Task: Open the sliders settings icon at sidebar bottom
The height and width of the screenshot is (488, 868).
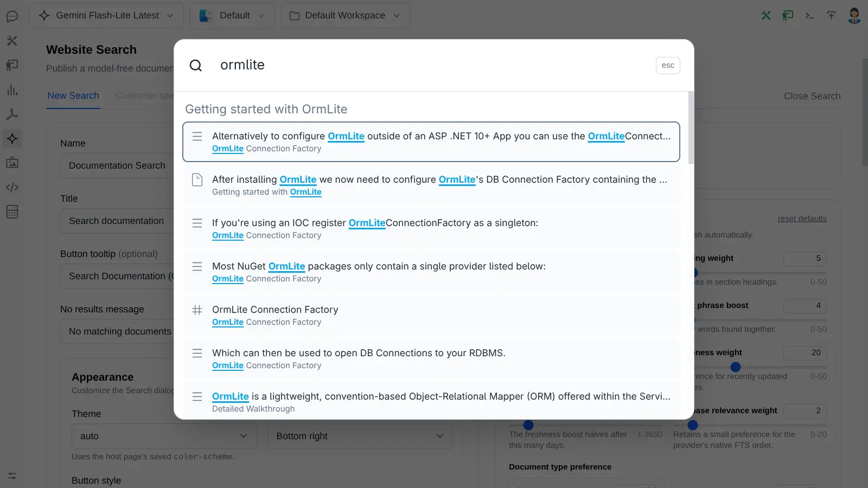Action: (x=12, y=476)
